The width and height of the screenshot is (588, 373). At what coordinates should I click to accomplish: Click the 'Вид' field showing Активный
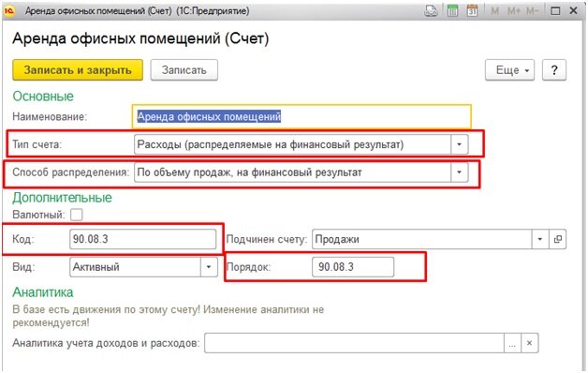tap(135, 267)
